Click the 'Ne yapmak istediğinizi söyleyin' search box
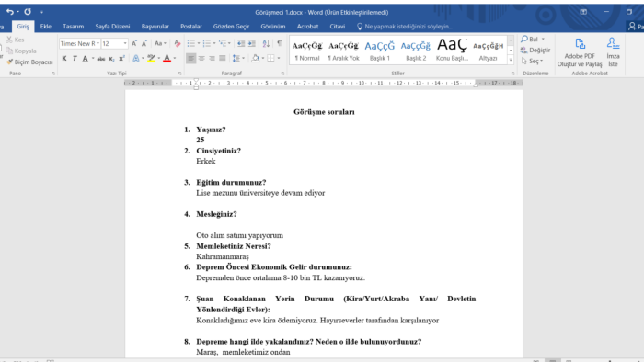The width and height of the screenshot is (644, 362). (405, 27)
